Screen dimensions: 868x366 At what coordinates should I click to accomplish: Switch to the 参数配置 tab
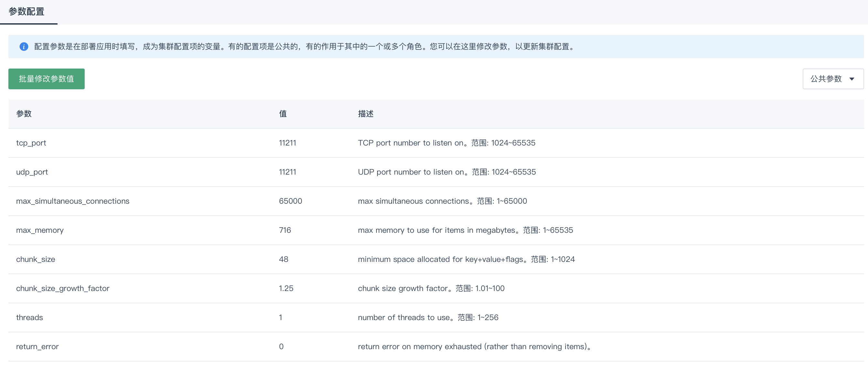click(26, 12)
